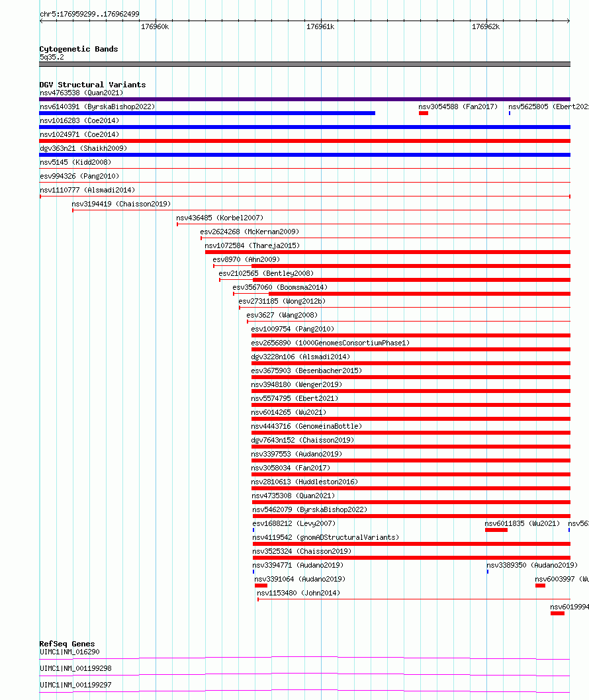The height and width of the screenshot is (700, 589).
Task: Click esv3627 (Wang2008) label
Action: click(282, 315)
